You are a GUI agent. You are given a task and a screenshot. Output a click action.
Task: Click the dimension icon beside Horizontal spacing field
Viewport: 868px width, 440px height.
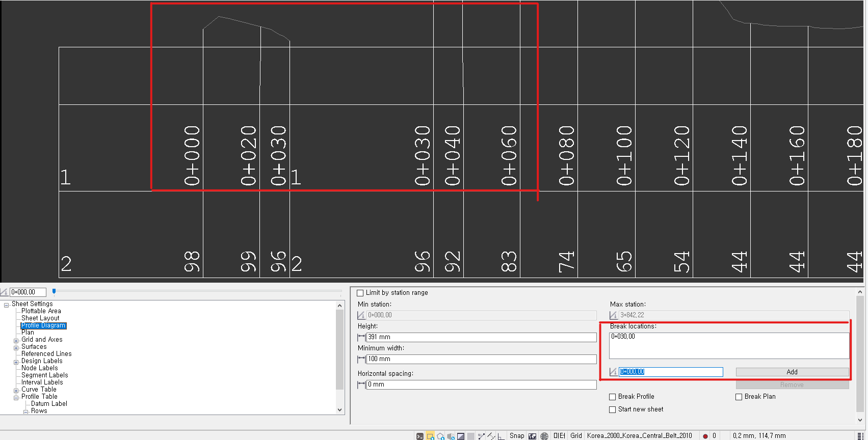click(361, 384)
